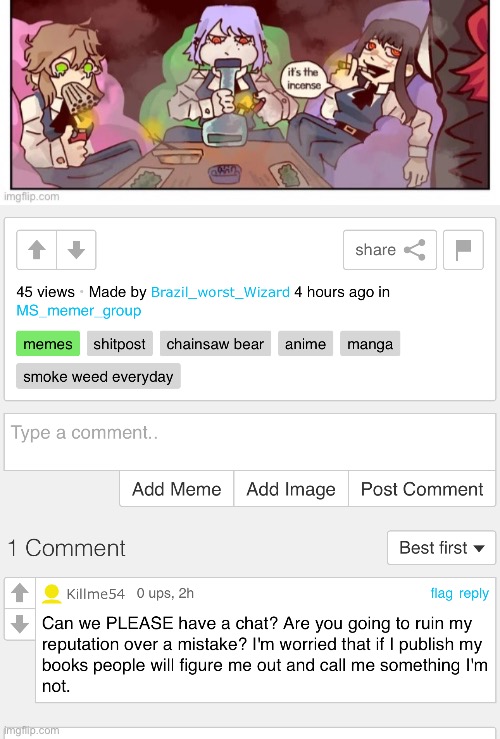Open the Best first sort dropdown
This screenshot has width=500, height=739.
(x=441, y=548)
